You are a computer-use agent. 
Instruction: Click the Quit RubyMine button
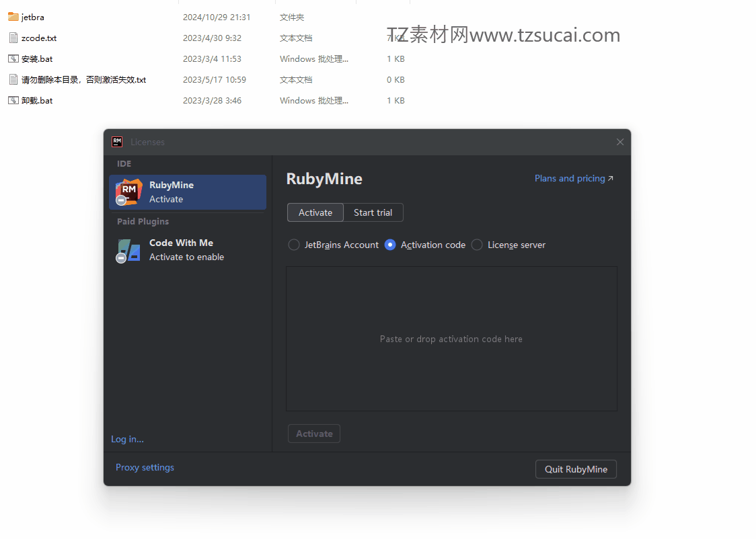(576, 469)
